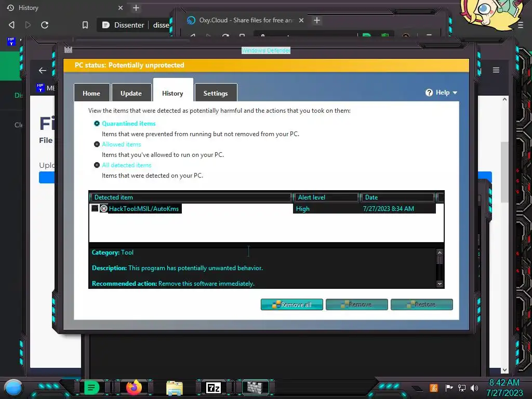Select the Oxy.Cloud browser tab
This screenshot has height=399, width=532.
(246, 20)
